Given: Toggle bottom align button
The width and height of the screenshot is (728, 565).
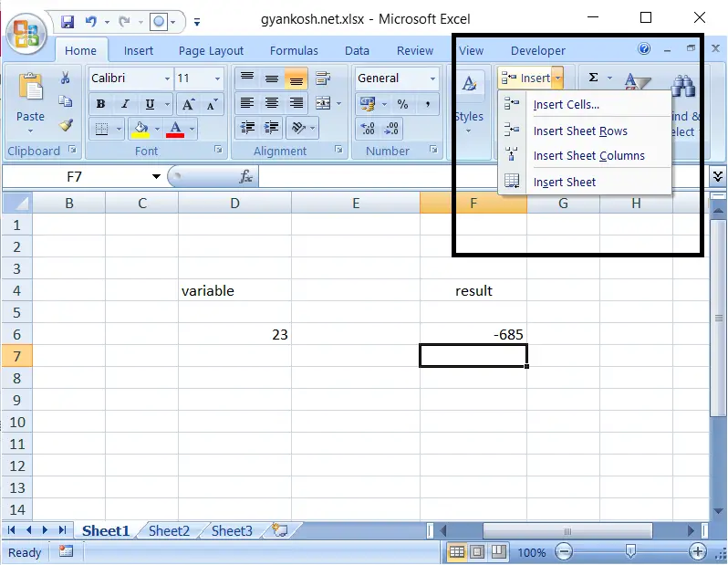Looking at the screenshot, I should [x=296, y=78].
